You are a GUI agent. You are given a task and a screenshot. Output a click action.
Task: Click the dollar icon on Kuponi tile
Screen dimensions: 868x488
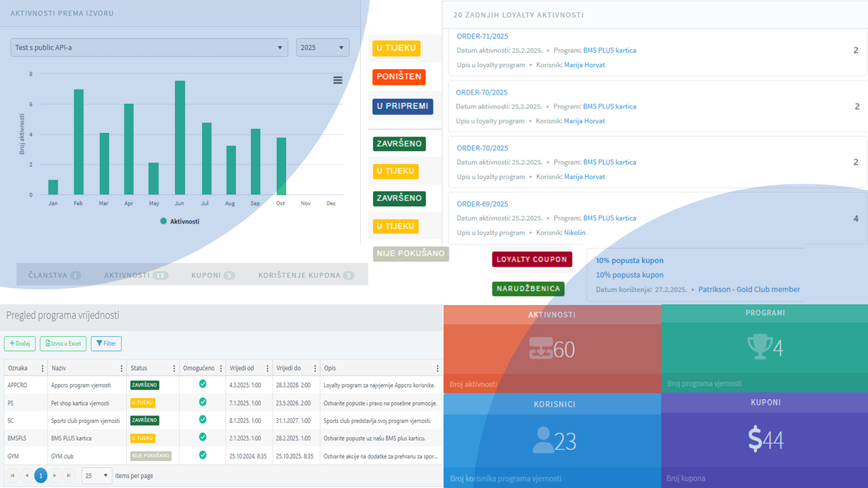click(x=755, y=440)
